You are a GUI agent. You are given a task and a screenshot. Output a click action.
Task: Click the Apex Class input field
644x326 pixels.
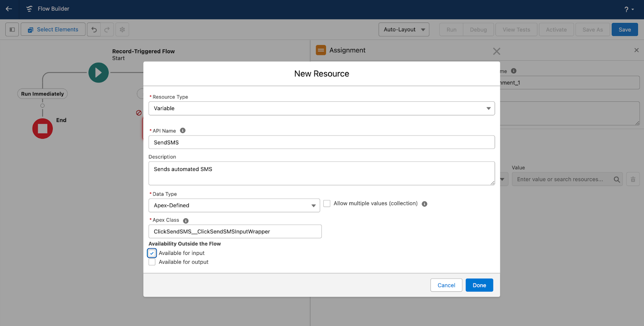(235, 232)
